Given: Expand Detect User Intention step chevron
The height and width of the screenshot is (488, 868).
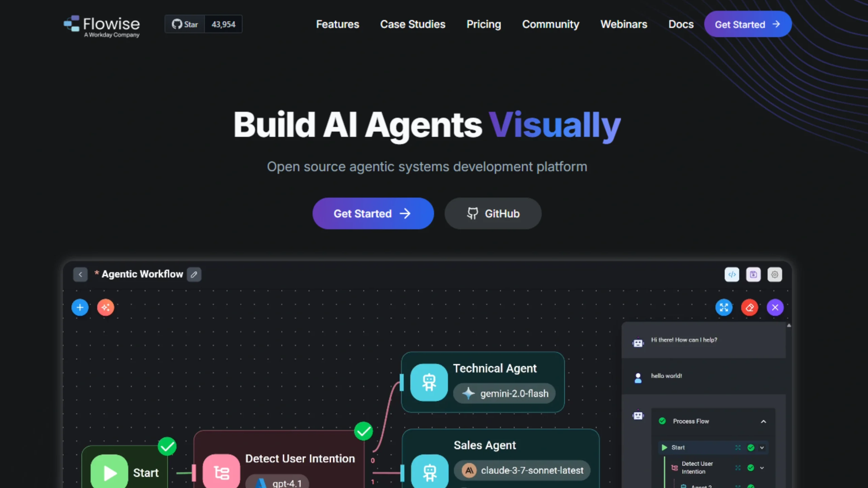Looking at the screenshot, I should (x=762, y=468).
